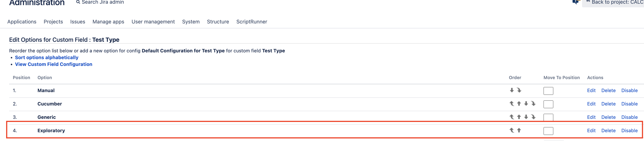
Task: Edit the Exploratory option
Action: [x=591, y=131]
